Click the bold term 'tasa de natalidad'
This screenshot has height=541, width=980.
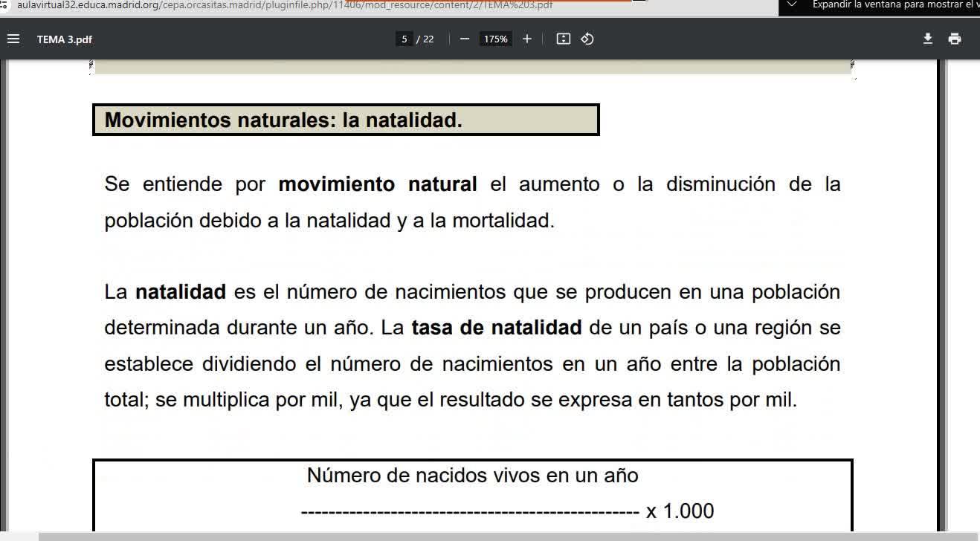pos(497,328)
